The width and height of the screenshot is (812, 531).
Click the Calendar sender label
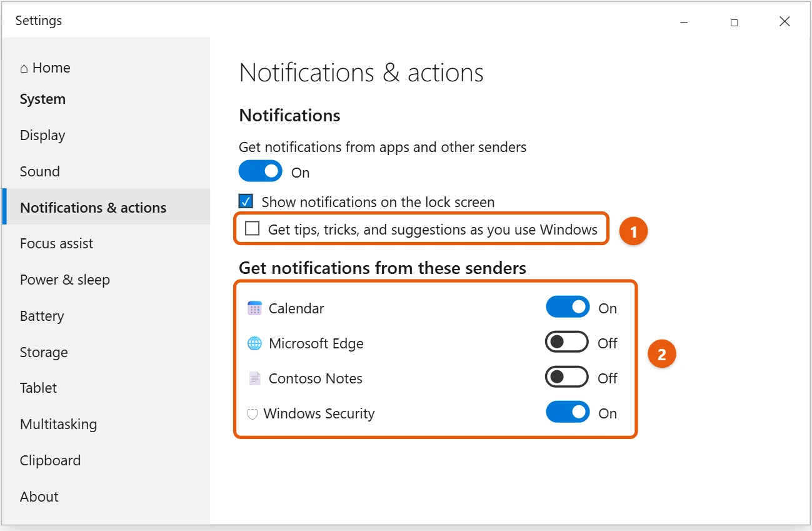coord(296,308)
